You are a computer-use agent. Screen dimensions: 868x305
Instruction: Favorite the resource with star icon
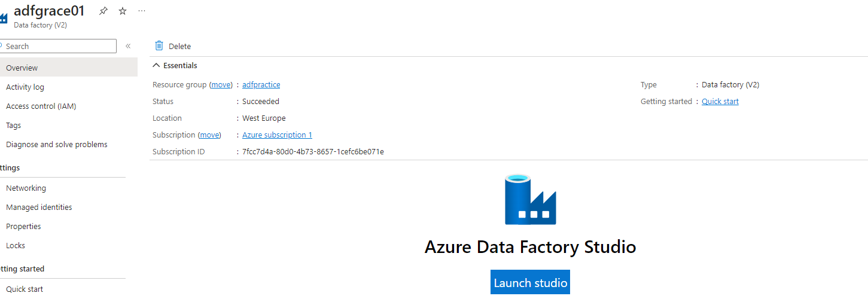tap(123, 11)
